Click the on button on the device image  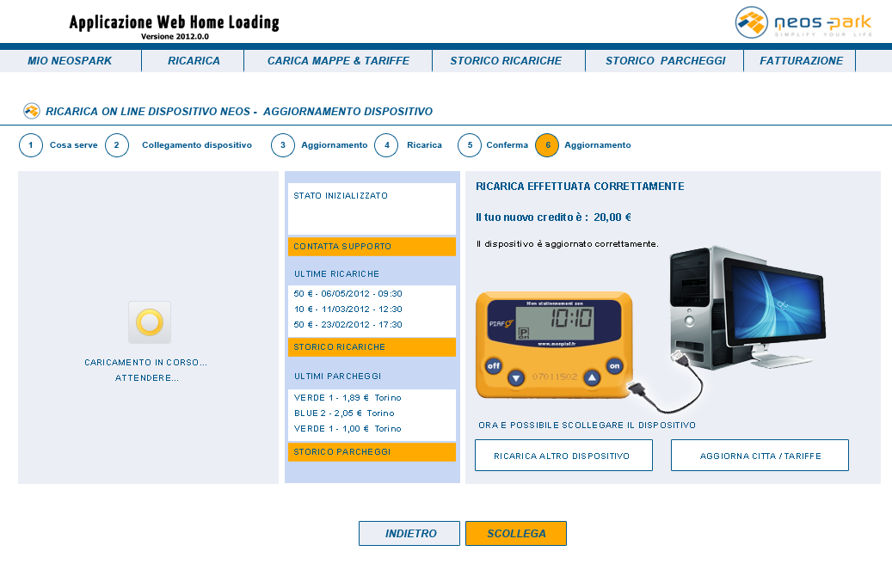pyautogui.click(x=614, y=365)
